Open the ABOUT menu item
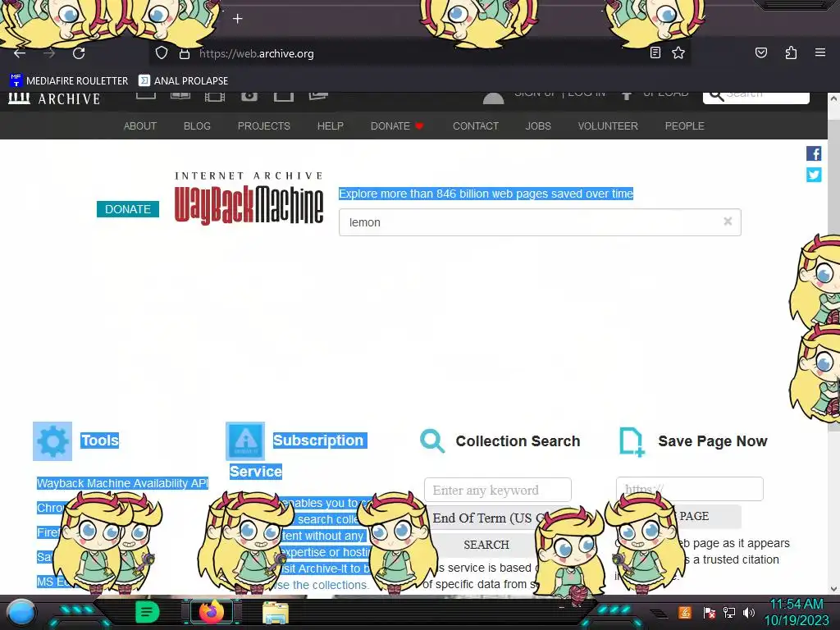 click(139, 126)
